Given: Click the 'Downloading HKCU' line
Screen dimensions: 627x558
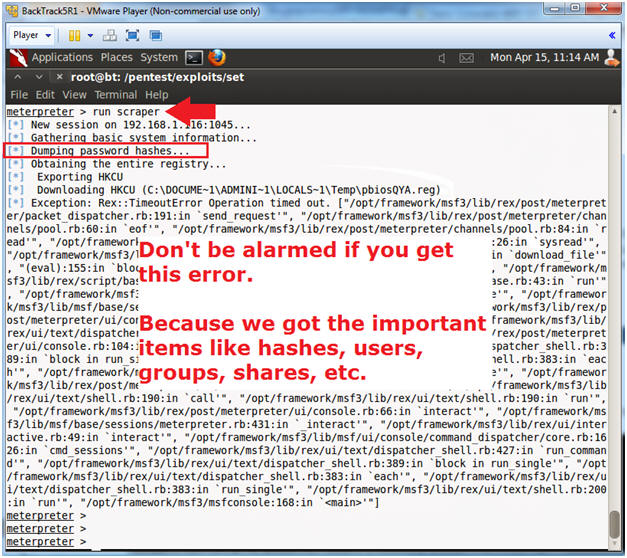Looking at the screenshot, I should 224,190.
